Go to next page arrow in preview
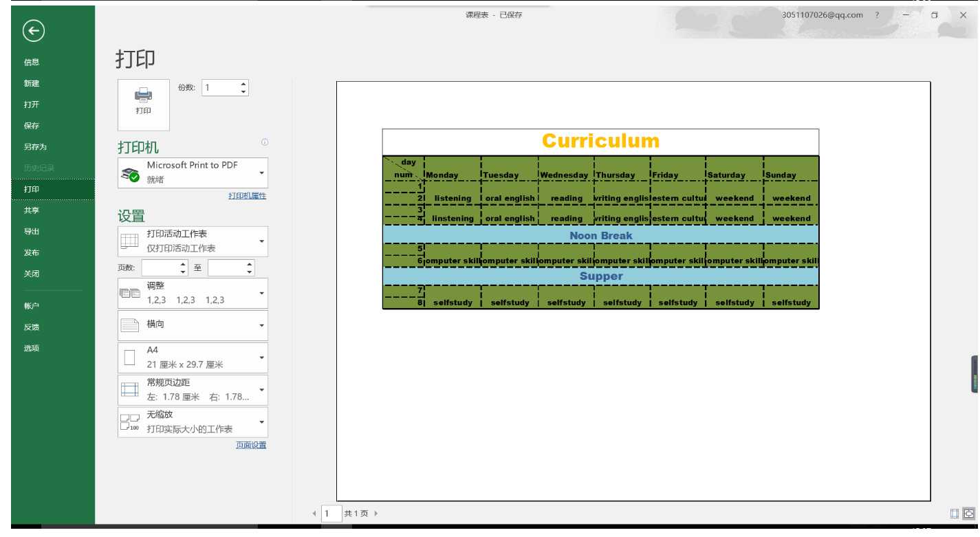The height and width of the screenshot is (537, 980). 376,514
